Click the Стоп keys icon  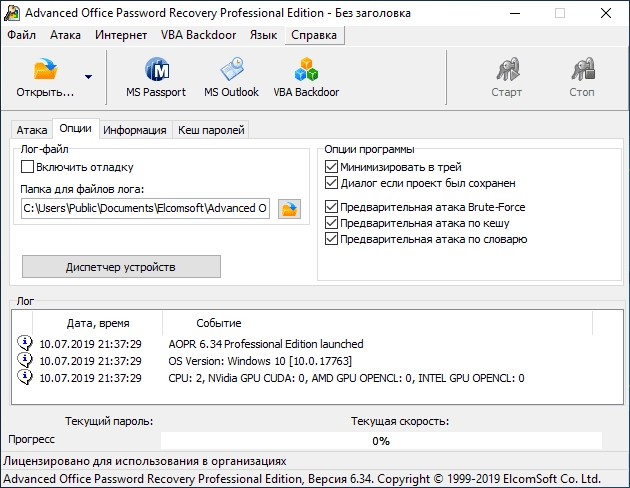point(583,69)
